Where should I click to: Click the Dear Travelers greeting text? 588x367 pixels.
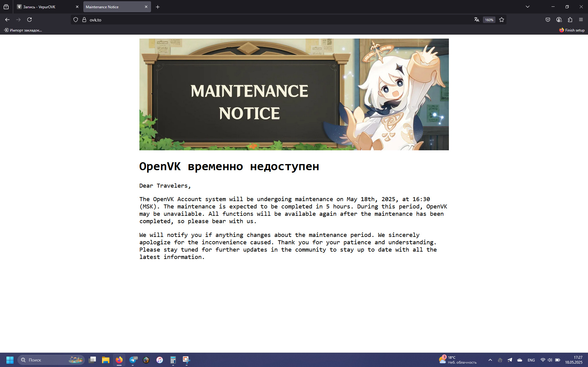pos(165,185)
